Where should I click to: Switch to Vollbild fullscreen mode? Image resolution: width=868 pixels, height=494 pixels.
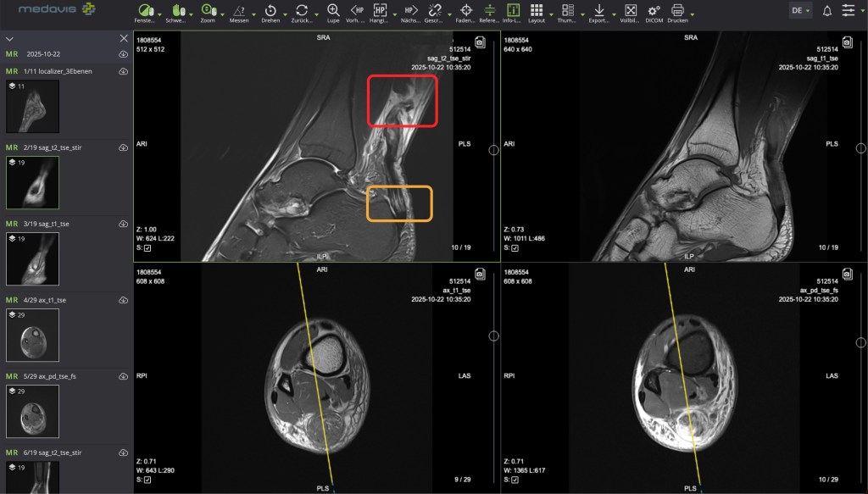(630, 11)
